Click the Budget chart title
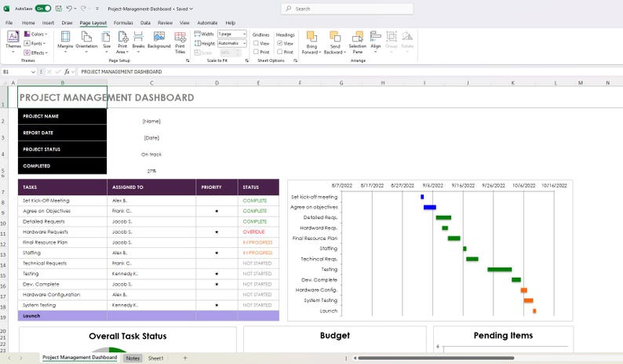This screenshot has width=623, height=364. (335, 336)
